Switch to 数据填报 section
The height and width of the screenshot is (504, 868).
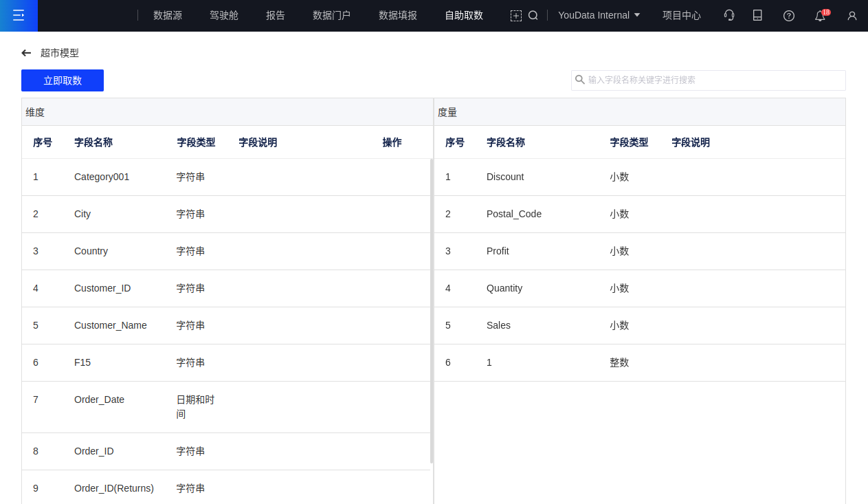pos(398,15)
